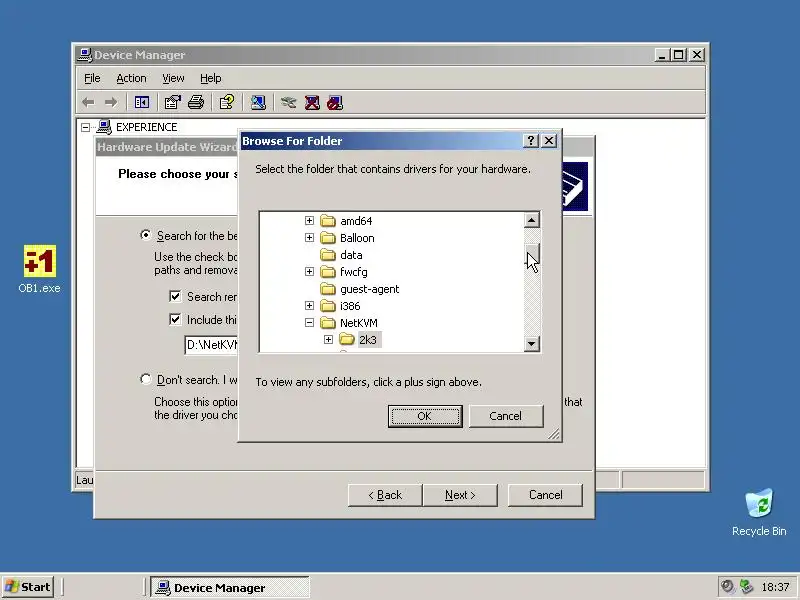
Task: Expand the 2k3 subfolder
Action: pyautogui.click(x=328, y=339)
